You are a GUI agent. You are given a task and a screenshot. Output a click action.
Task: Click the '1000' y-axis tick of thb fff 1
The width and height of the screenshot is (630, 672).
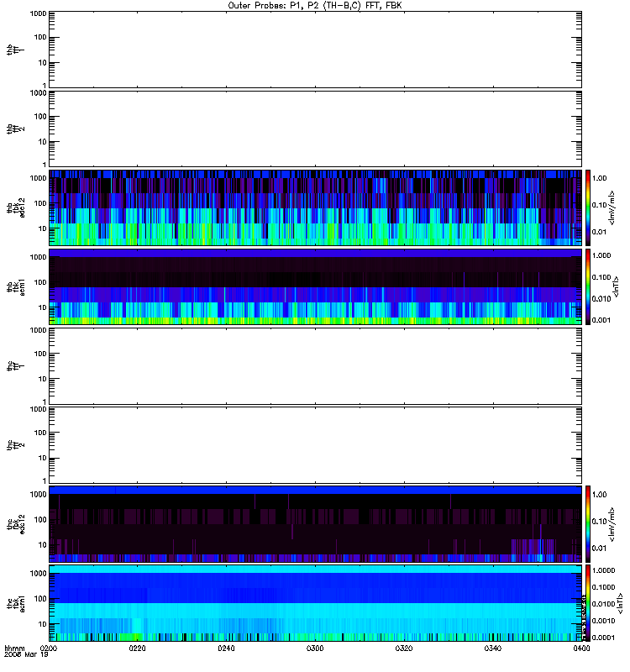tap(38, 13)
